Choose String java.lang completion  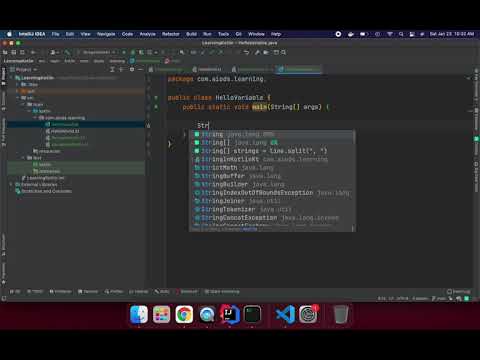tap(272, 134)
